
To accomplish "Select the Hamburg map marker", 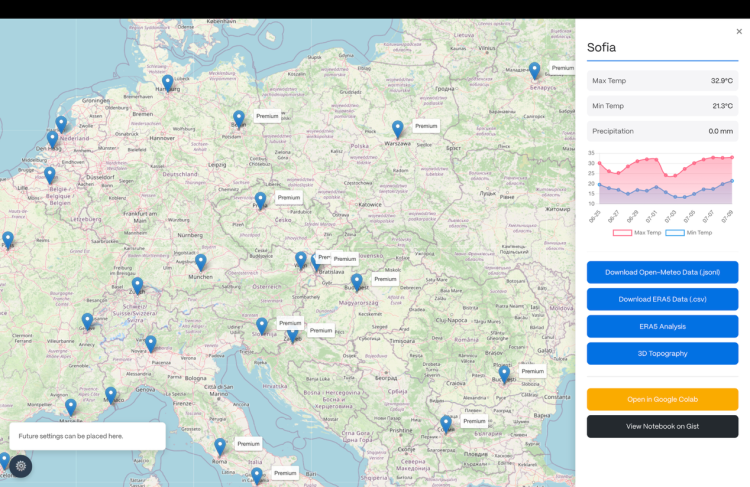I will point(167,83).
